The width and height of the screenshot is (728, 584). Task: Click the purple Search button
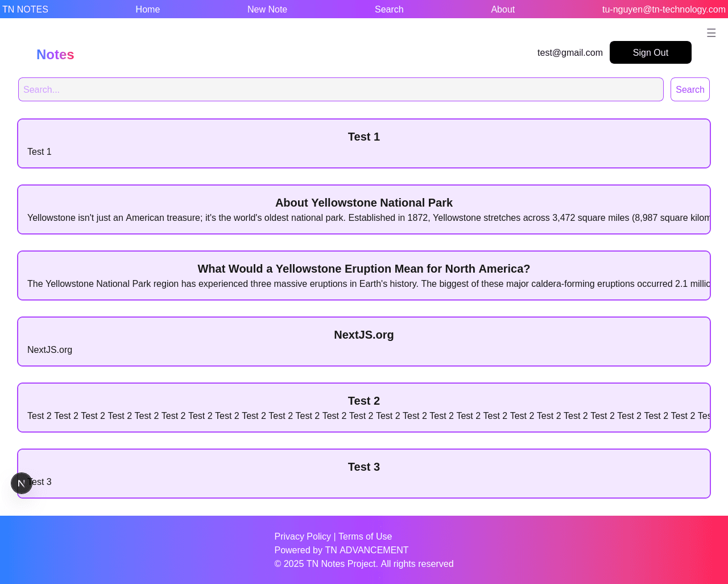(689, 90)
